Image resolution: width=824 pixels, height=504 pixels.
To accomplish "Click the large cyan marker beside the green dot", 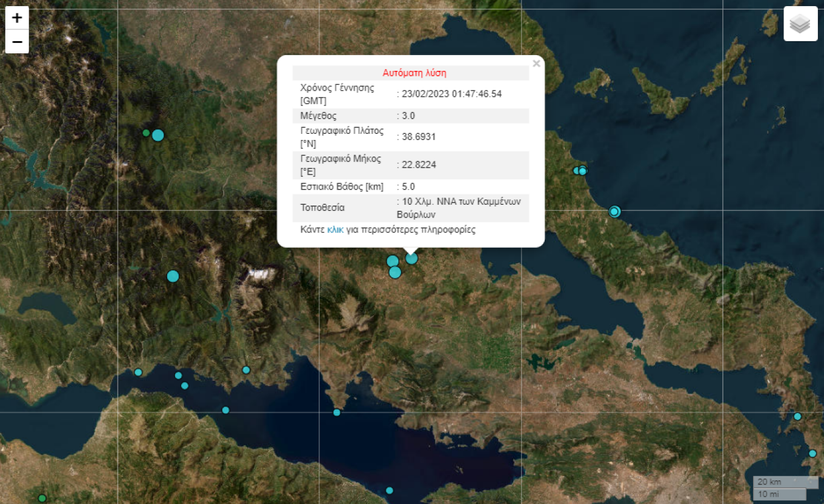I will [158, 135].
